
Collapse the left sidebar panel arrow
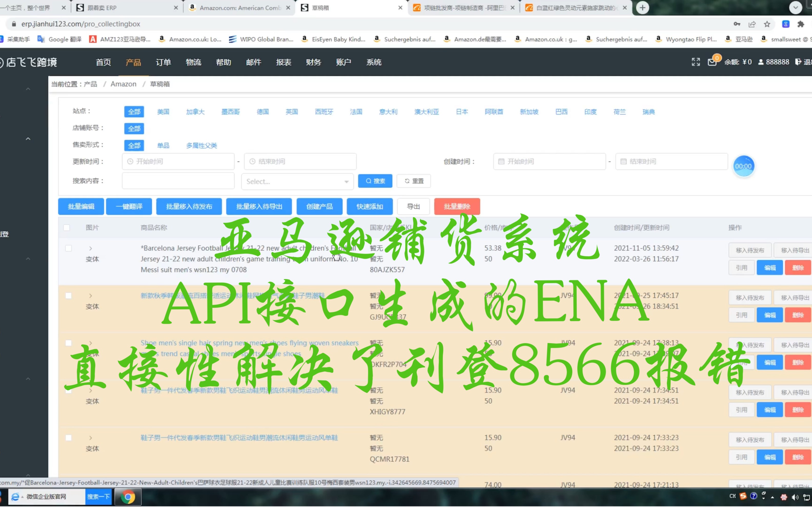click(x=28, y=89)
